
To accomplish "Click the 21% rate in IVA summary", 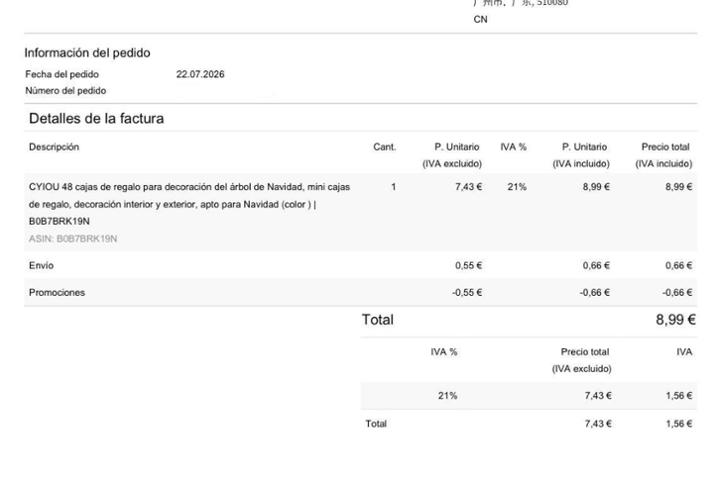I will pos(447,396).
